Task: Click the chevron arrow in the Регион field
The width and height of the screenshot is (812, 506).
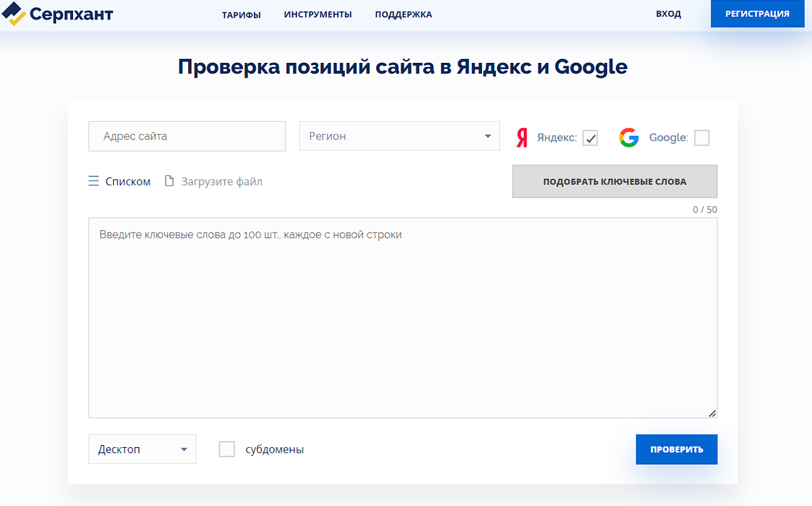Action: (487, 136)
